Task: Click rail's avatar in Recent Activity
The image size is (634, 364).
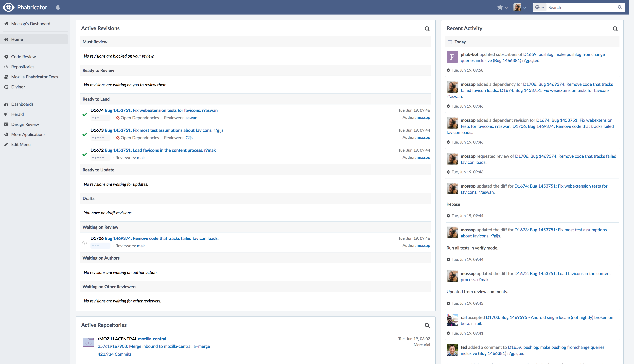Action: (x=452, y=320)
